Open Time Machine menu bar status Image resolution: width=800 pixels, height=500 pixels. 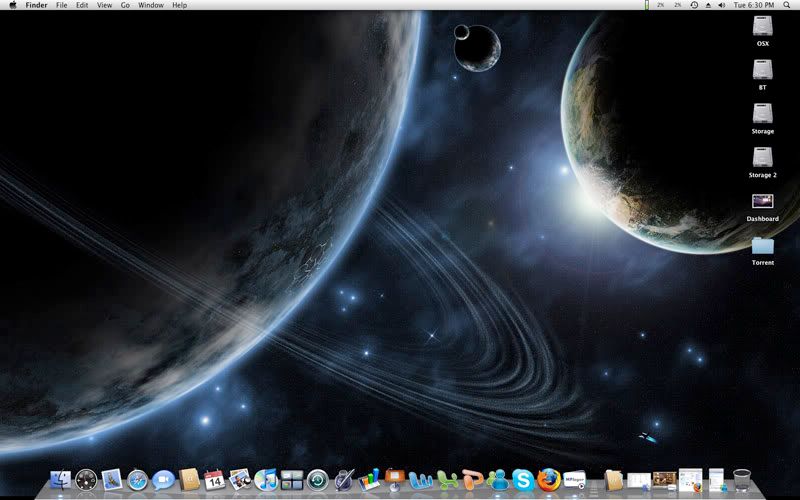point(694,5)
